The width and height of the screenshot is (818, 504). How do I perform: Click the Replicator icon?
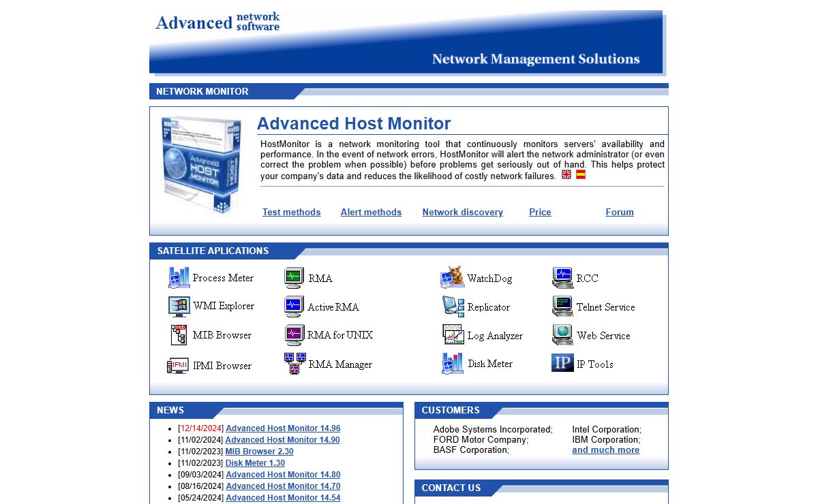pos(453,306)
